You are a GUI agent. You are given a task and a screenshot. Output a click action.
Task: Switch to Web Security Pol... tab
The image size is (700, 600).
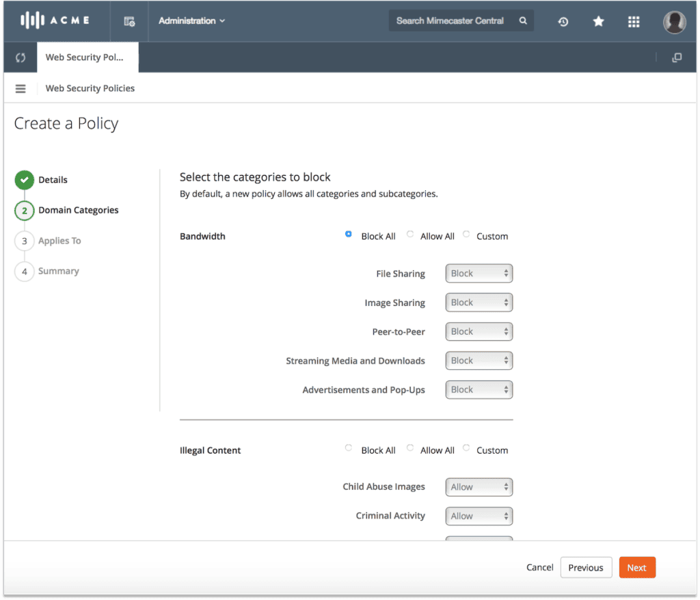87,57
